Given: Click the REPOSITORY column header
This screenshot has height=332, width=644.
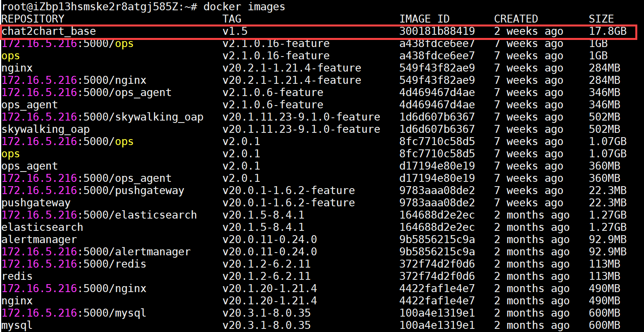Looking at the screenshot, I should coord(33,19).
